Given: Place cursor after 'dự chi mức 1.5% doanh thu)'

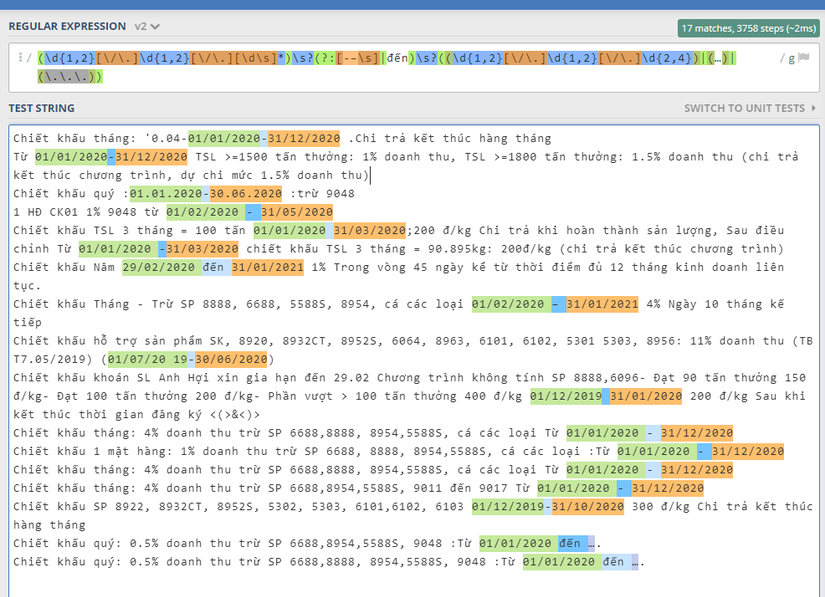Looking at the screenshot, I should tap(370, 175).
